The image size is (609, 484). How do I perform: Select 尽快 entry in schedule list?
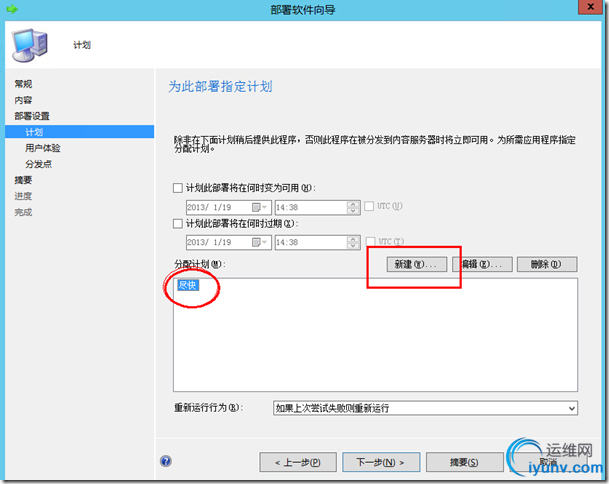click(188, 286)
